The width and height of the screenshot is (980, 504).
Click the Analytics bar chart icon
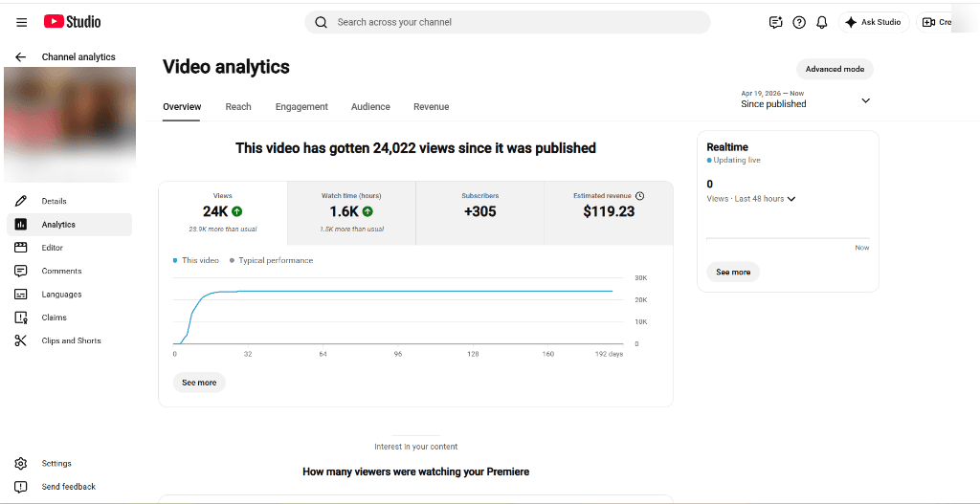click(x=21, y=224)
